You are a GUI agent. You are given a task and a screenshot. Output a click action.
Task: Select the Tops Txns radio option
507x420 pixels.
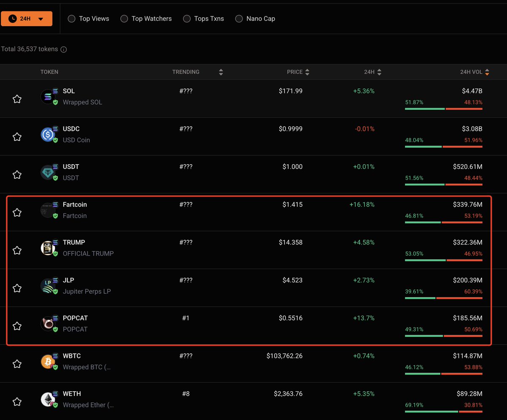(187, 19)
